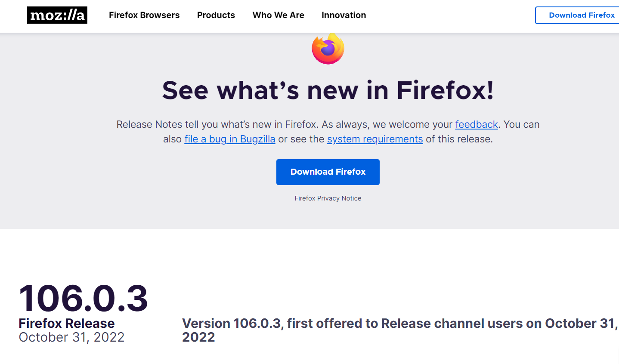Follow the feedback link

477,124
